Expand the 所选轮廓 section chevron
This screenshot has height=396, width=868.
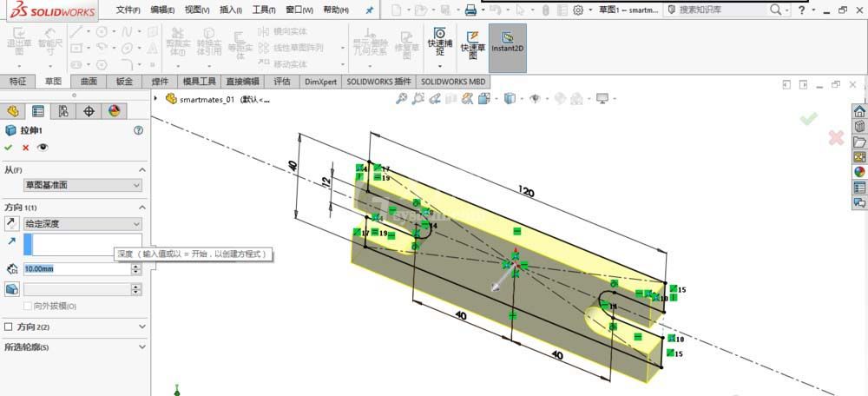[142, 347]
